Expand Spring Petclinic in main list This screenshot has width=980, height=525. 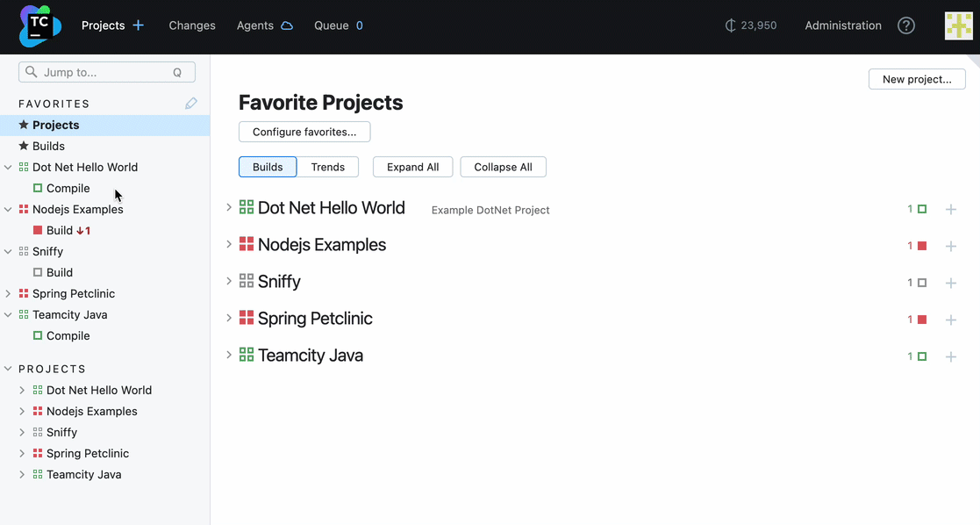[x=229, y=318]
